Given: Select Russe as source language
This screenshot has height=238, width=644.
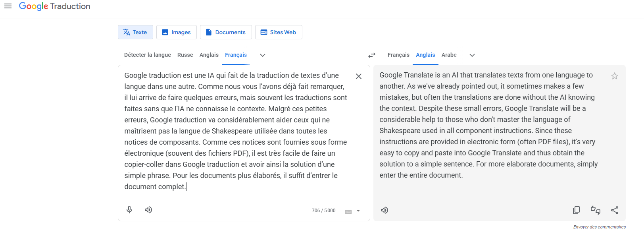Looking at the screenshot, I should click(185, 55).
